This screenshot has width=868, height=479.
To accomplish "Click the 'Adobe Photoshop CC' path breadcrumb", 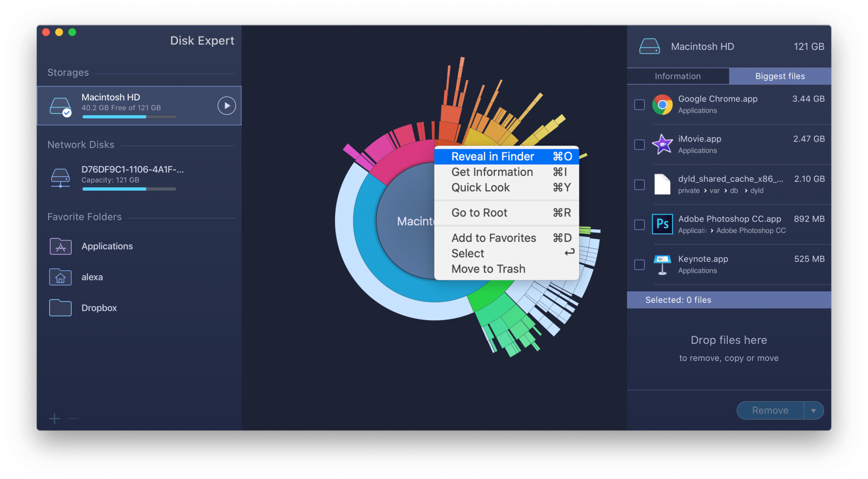I will click(751, 230).
